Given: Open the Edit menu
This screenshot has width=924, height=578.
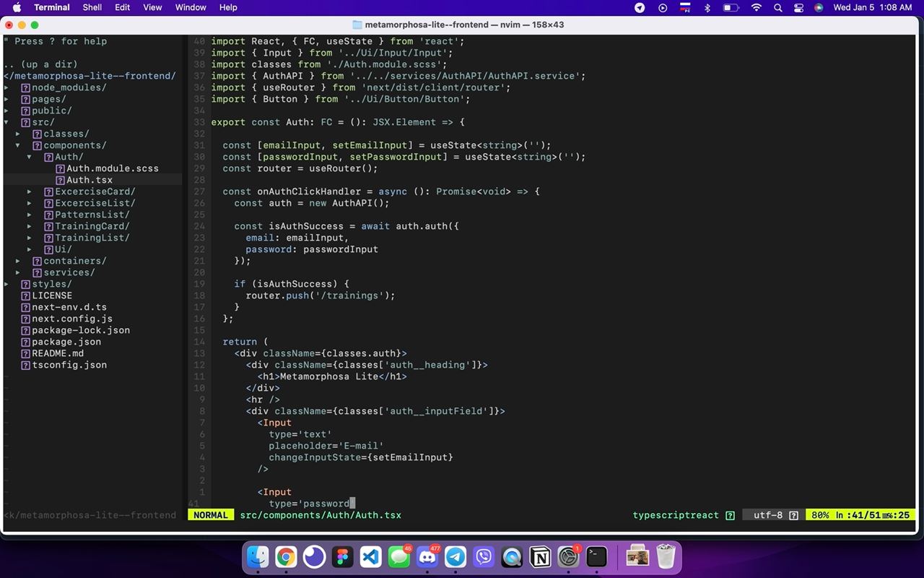Looking at the screenshot, I should (123, 7).
